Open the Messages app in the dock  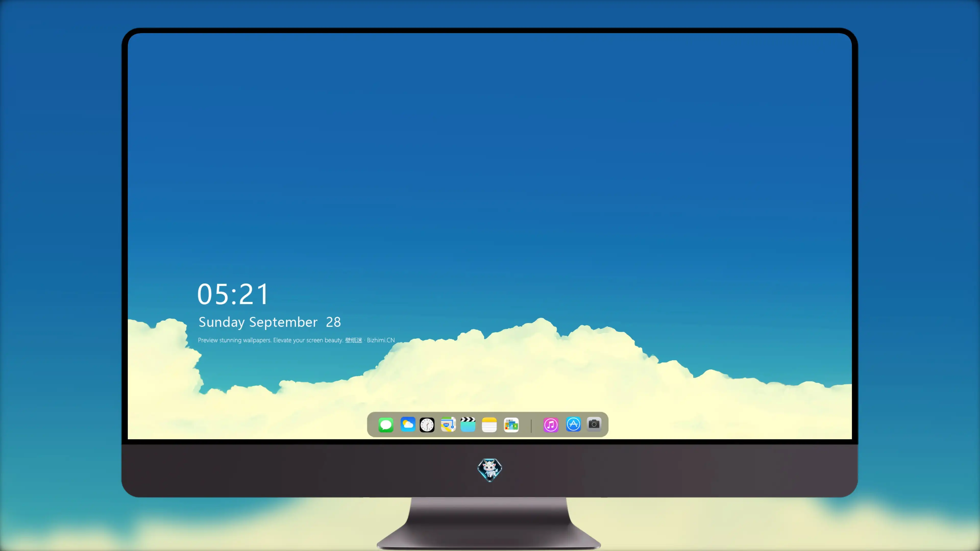pyautogui.click(x=386, y=425)
